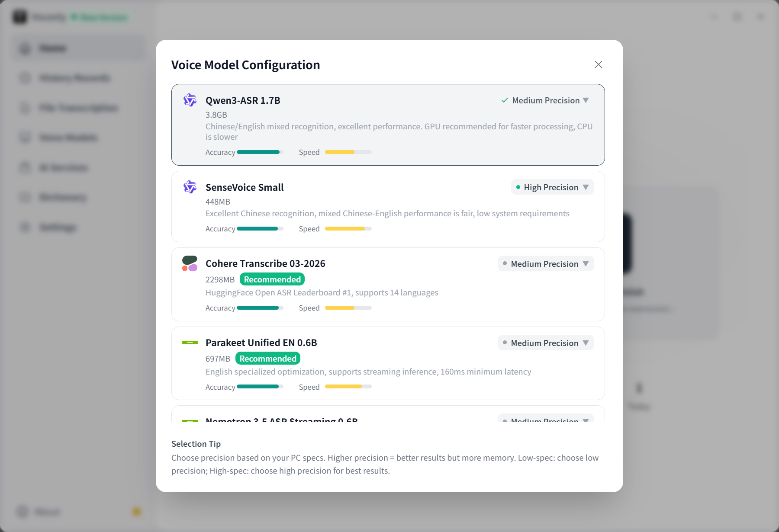Click the 3.8GB size label
779x532 pixels.
click(216, 115)
